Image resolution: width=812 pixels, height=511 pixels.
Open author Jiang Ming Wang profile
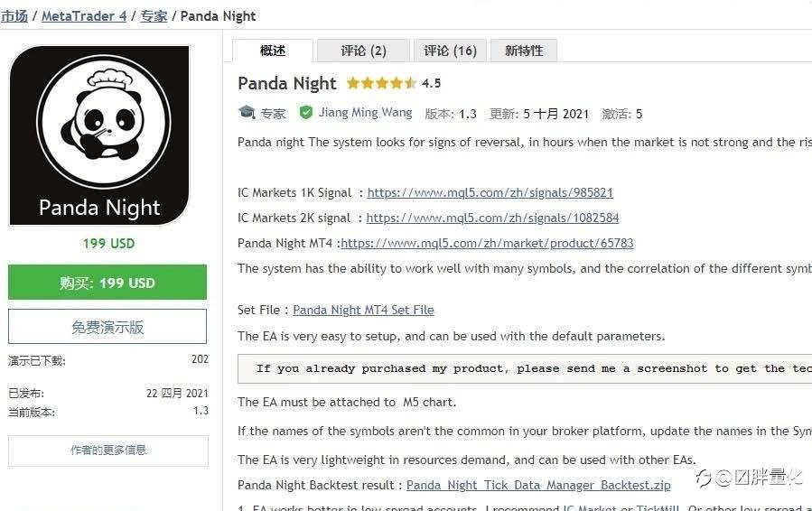pyautogui.click(x=365, y=113)
